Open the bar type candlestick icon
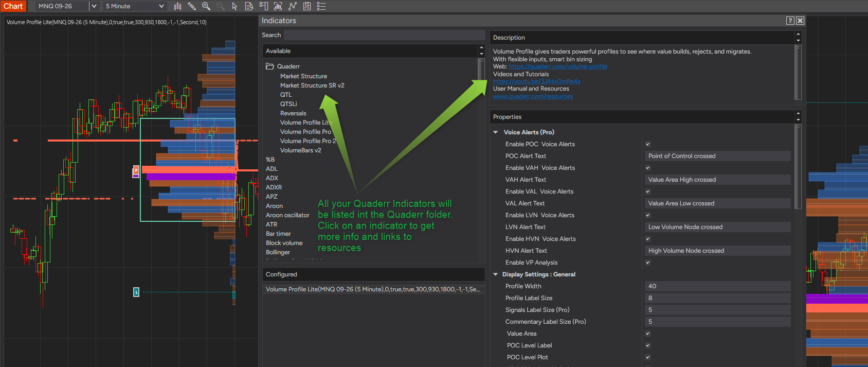This screenshot has height=367, width=868. coord(177,6)
